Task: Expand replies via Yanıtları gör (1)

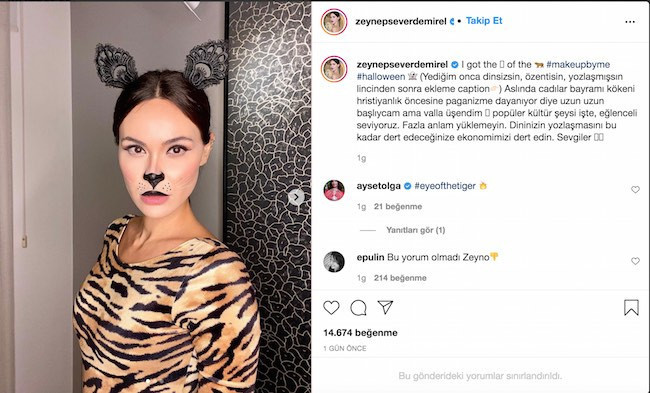Action: (415, 230)
